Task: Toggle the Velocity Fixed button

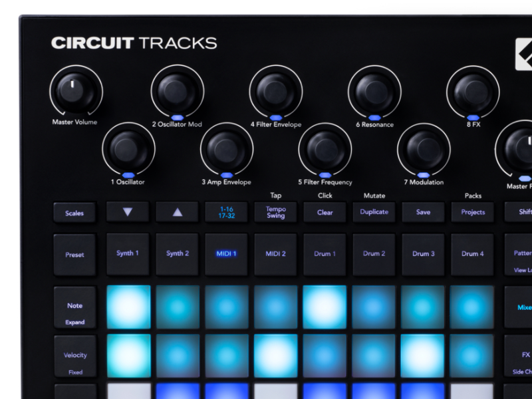Action: [x=75, y=359]
